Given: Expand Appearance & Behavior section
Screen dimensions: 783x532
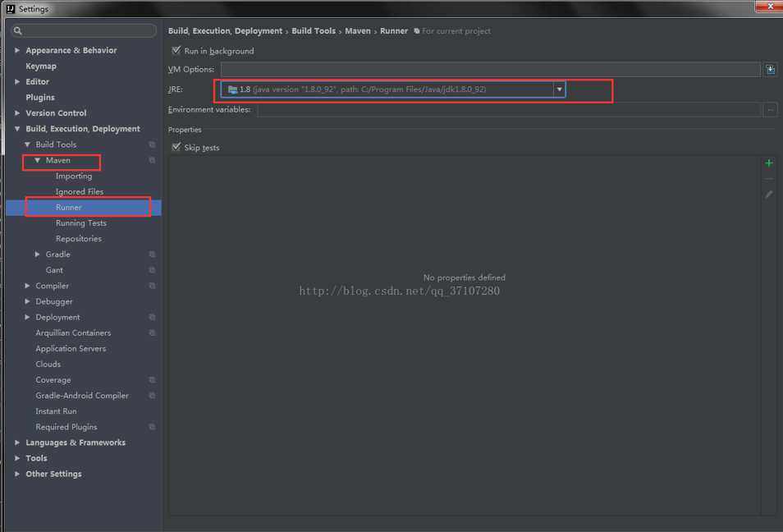Looking at the screenshot, I should click(17, 50).
